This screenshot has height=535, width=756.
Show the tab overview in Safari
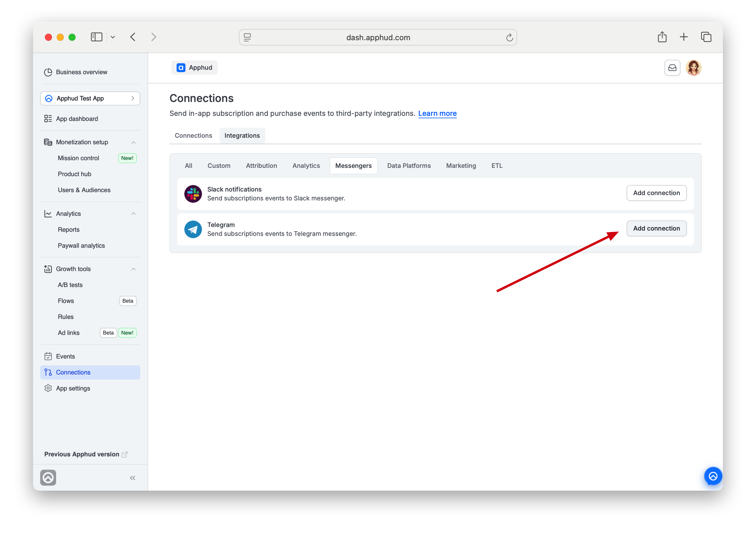tap(706, 37)
